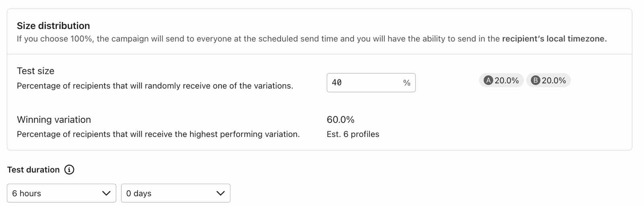Image resolution: width=644 pixels, height=206 pixels.
Task: Click the chevron on the hours dropdown
Action: click(106, 194)
